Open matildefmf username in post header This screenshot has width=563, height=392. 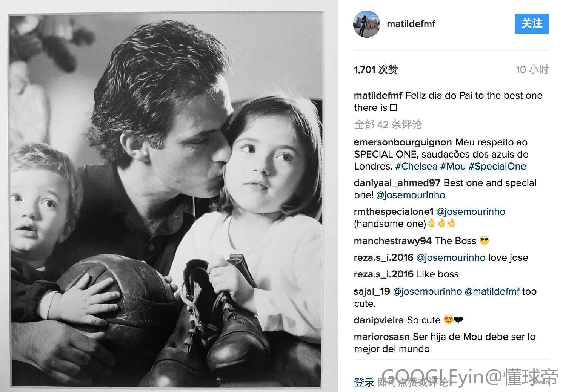pyautogui.click(x=411, y=24)
